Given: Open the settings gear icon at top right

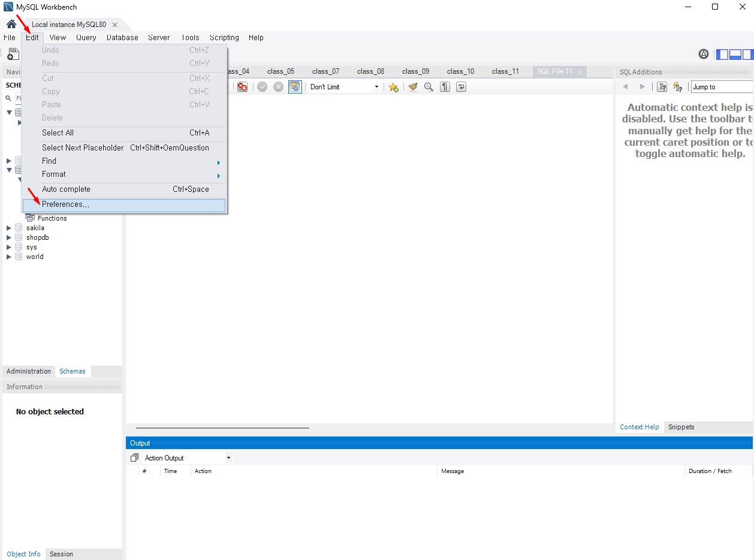Looking at the screenshot, I should point(704,54).
